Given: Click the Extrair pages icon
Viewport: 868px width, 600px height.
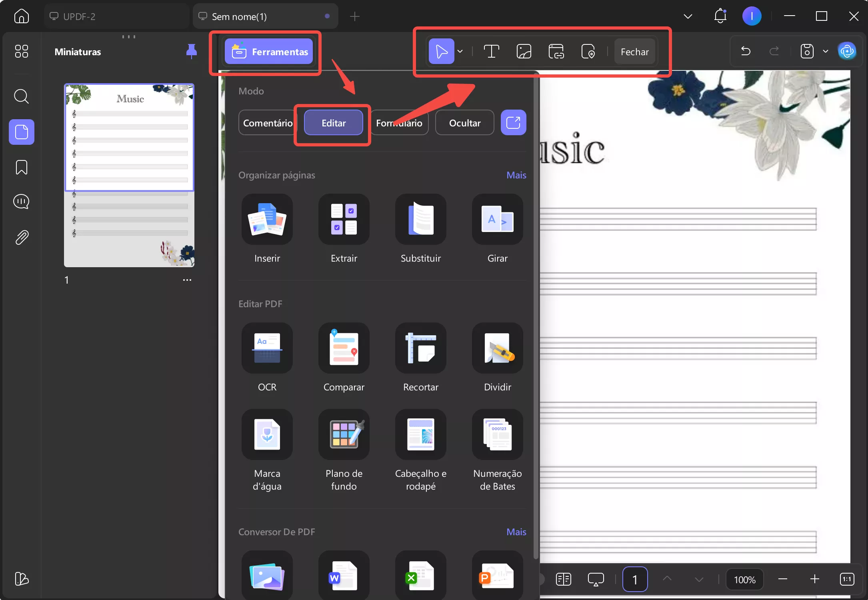Looking at the screenshot, I should point(344,219).
